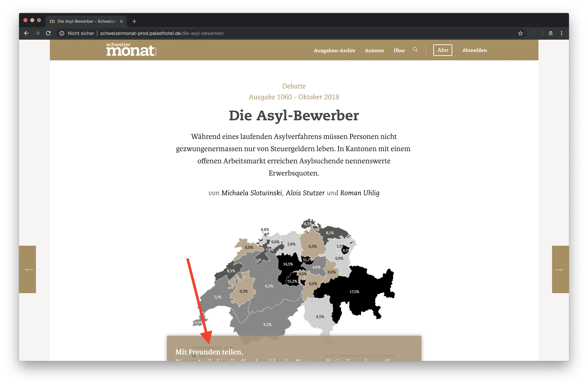The height and width of the screenshot is (386, 588).
Task: Click the 8,5% canton label on the map
Action: (231, 271)
